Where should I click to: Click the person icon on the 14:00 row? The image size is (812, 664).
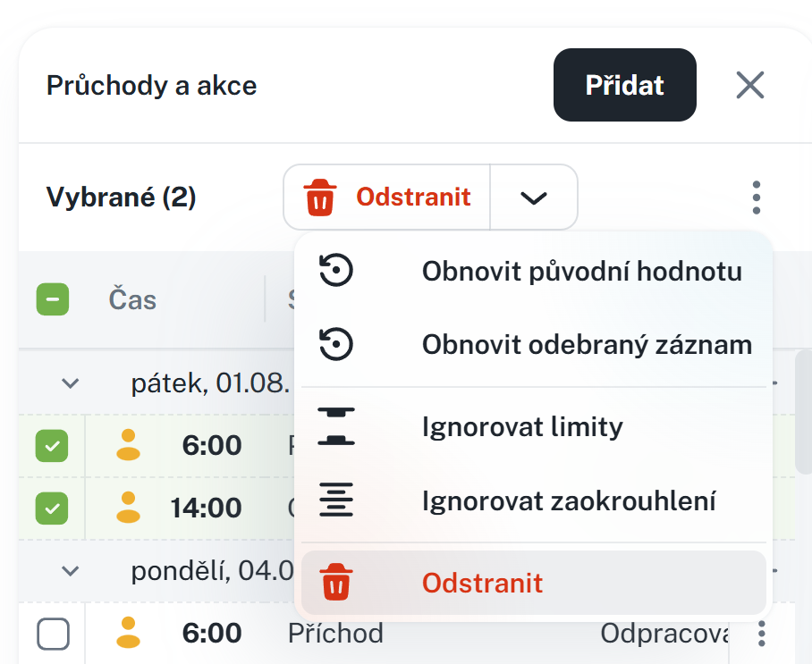pos(129,508)
